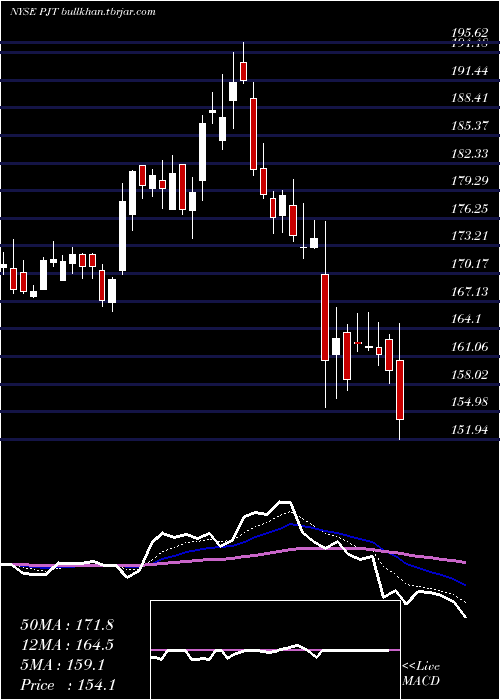
Task: Click the 182.33 price level label
Action: coord(470,154)
